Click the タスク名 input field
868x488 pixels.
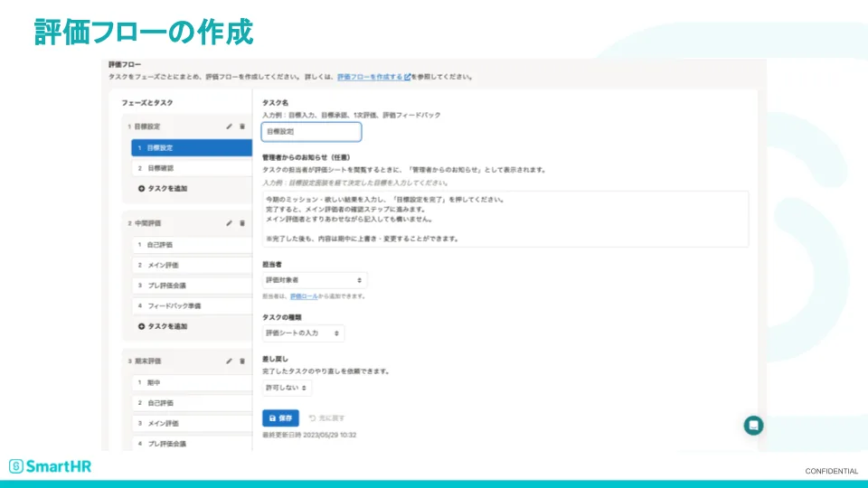tap(311, 132)
